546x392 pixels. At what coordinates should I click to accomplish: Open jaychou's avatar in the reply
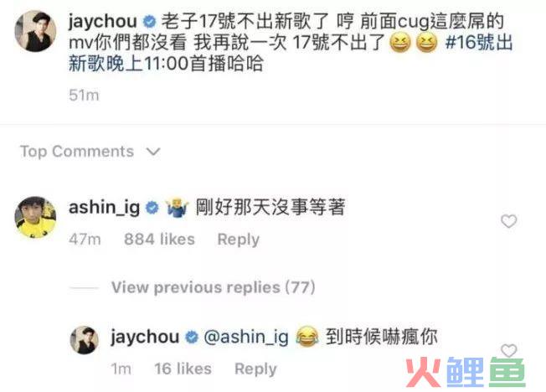(85, 340)
